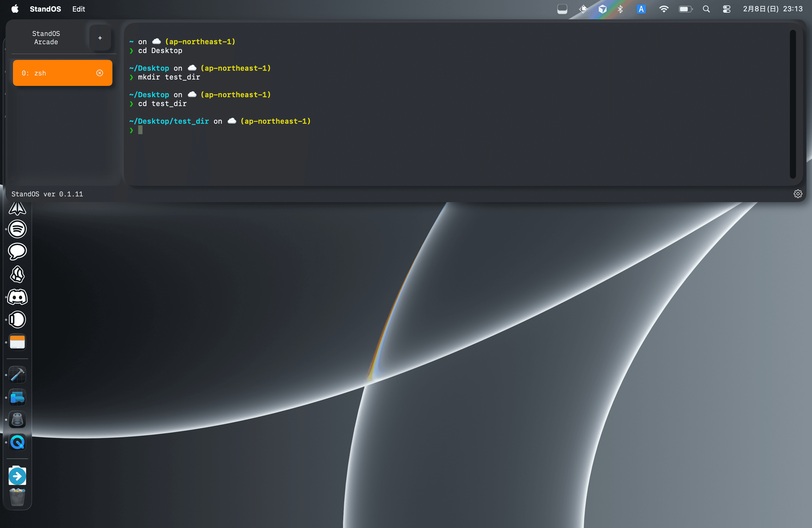
Task: Open Control Center toggles icon
Action: click(x=726, y=9)
